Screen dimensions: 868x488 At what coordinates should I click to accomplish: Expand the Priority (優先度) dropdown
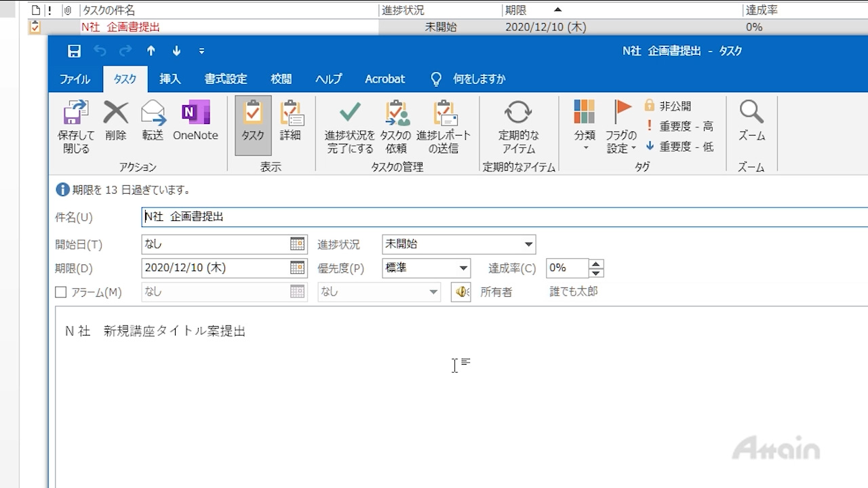463,268
